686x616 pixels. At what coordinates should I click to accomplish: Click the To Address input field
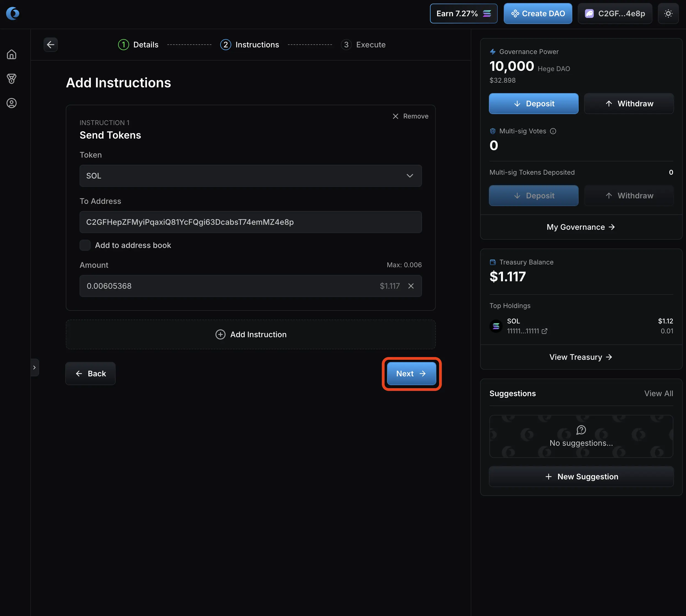tap(251, 222)
